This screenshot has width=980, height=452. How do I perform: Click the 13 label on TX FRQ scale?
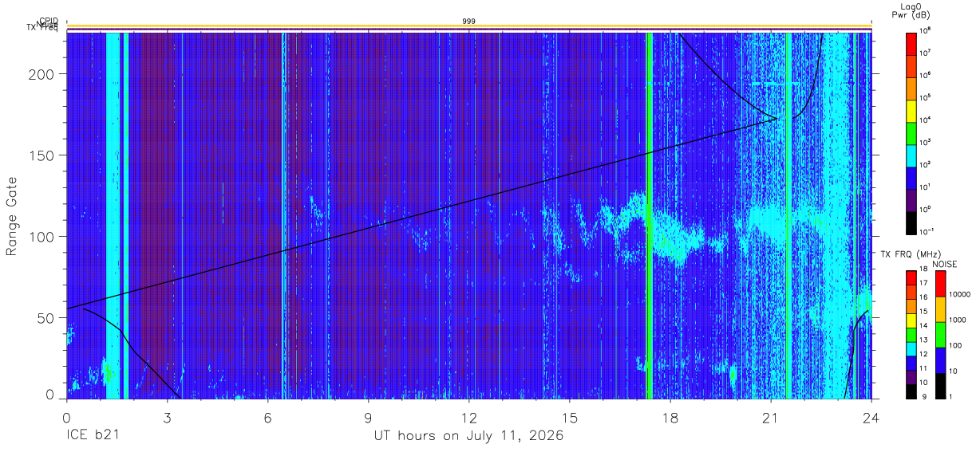[925, 340]
